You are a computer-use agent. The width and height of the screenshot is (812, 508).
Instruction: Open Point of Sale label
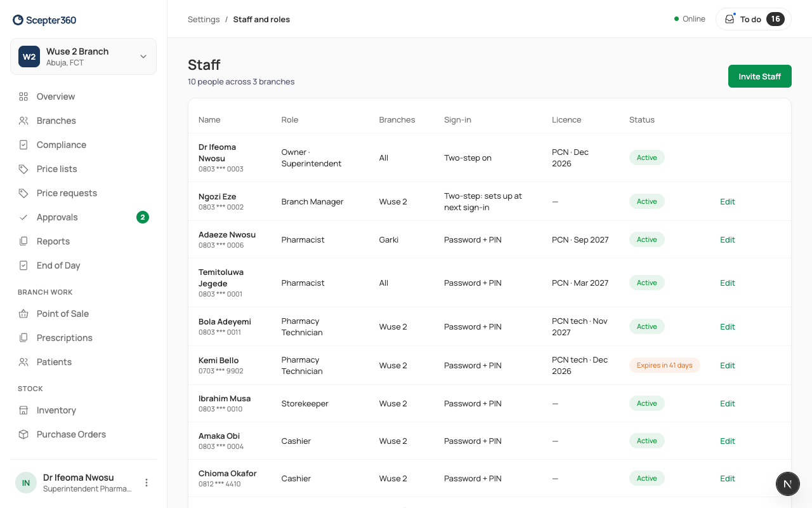[63, 314]
